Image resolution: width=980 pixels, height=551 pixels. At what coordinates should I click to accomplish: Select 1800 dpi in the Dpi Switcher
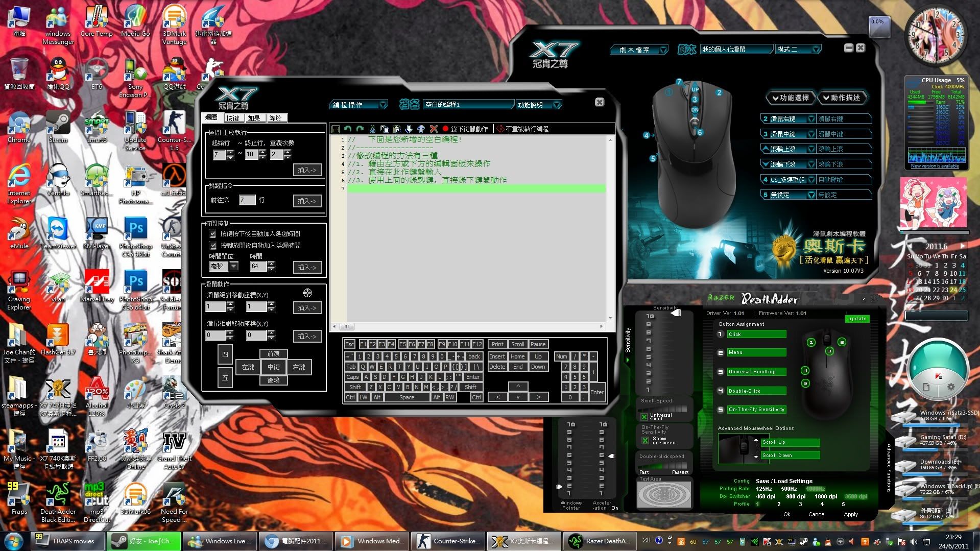826,496
